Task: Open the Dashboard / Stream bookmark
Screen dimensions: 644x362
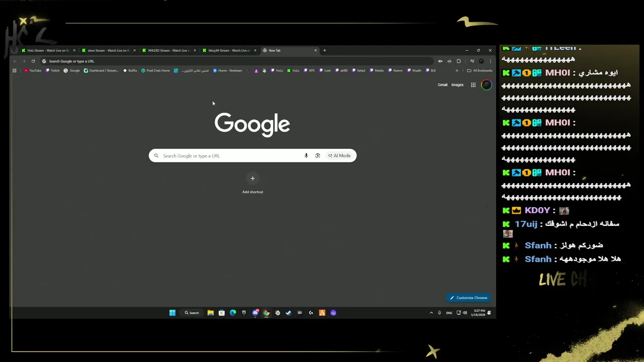Action: click(101, 70)
